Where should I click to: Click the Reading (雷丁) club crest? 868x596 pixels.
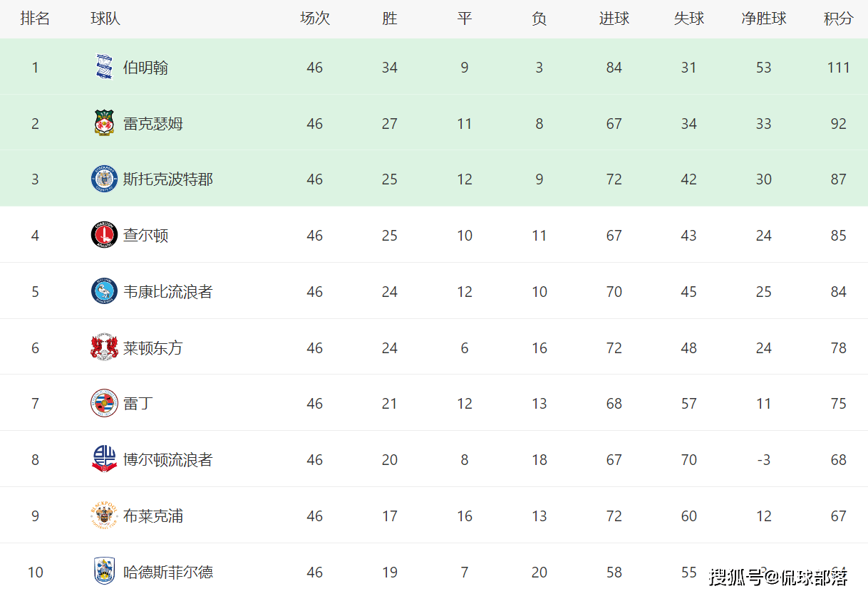point(104,403)
